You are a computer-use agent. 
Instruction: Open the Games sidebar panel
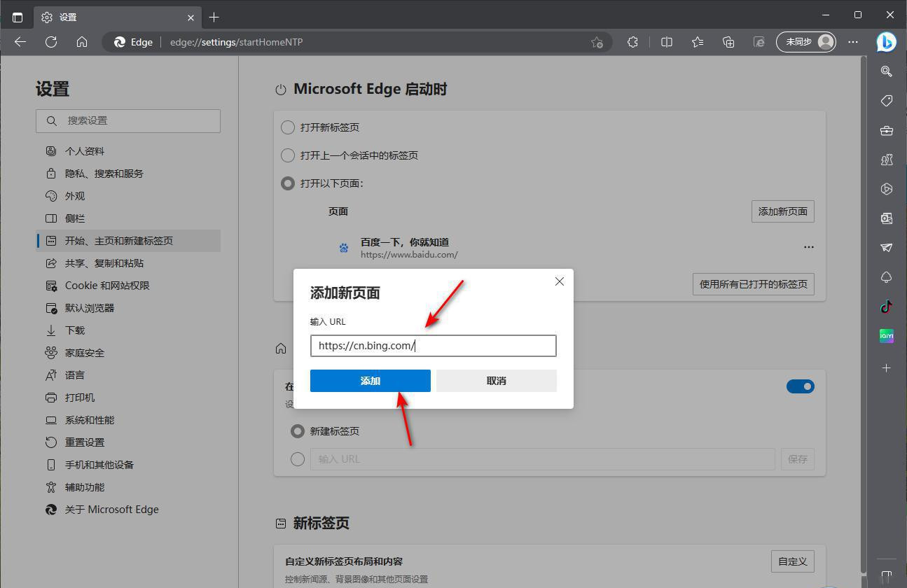[886, 160]
